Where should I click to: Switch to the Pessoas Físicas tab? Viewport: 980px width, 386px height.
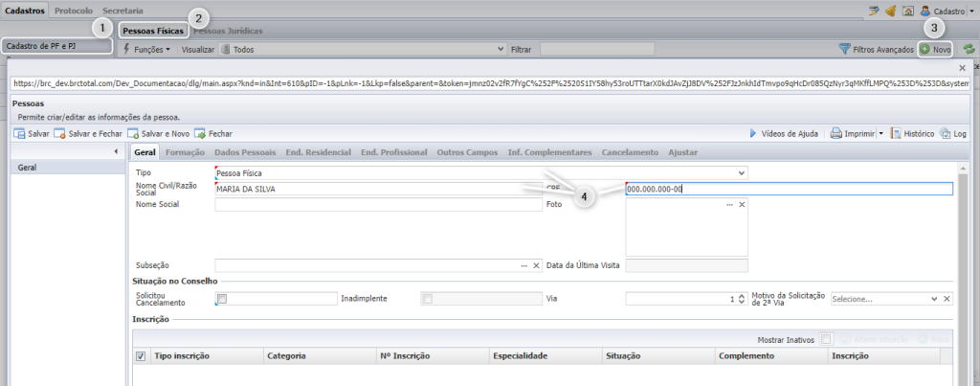(153, 31)
